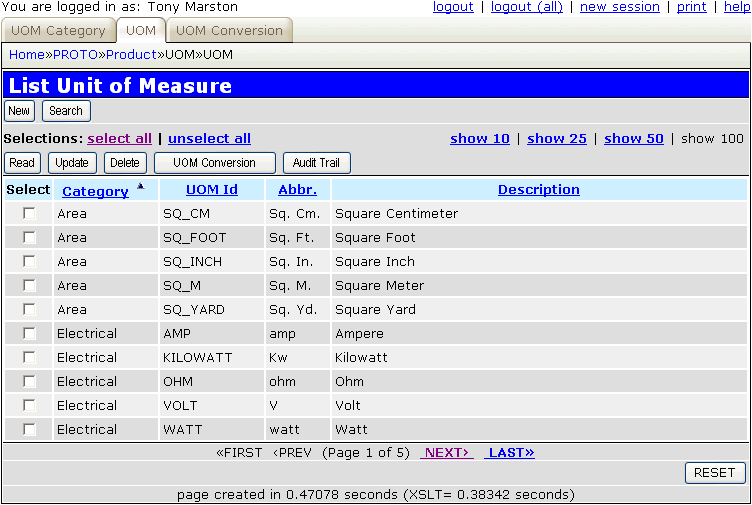Go to the NEXT page link
This screenshot has width=752, height=505.
click(447, 453)
